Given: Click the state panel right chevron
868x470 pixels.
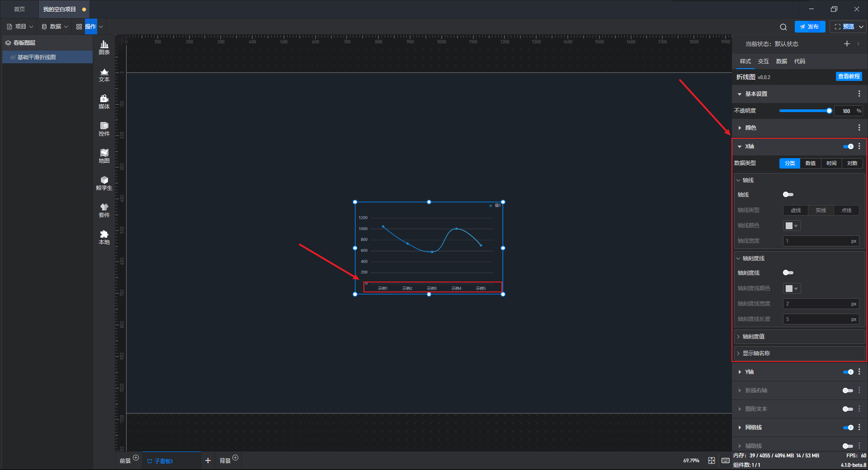Looking at the screenshot, I should click(x=859, y=44).
